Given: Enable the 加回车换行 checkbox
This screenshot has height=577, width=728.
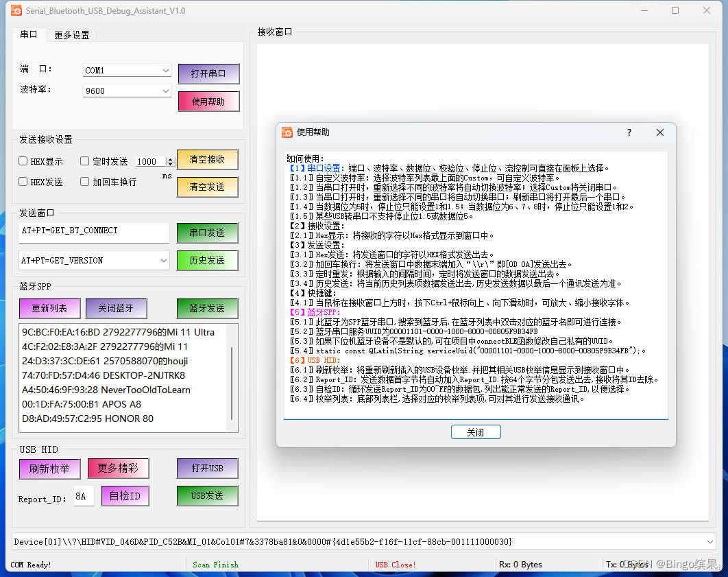Looking at the screenshot, I should (84, 181).
